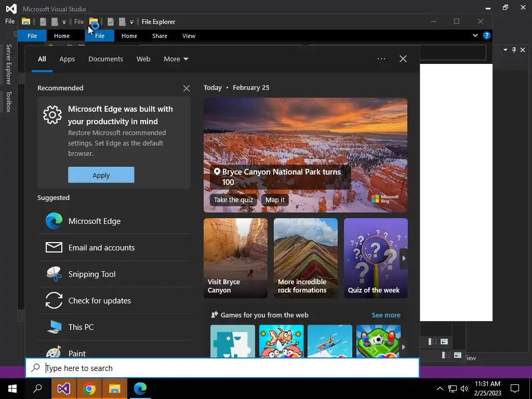Pin the Visual Studio tool window

(x=514, y=50)
